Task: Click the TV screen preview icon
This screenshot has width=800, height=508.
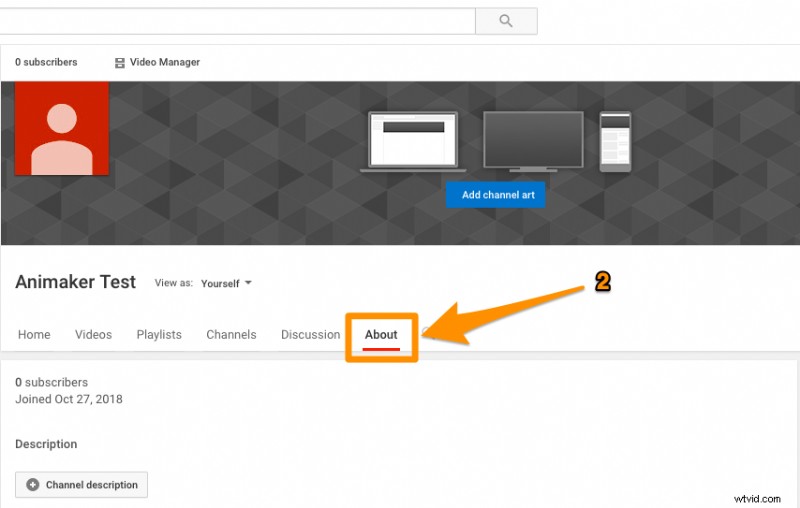Action: click(x=533, y=141)
